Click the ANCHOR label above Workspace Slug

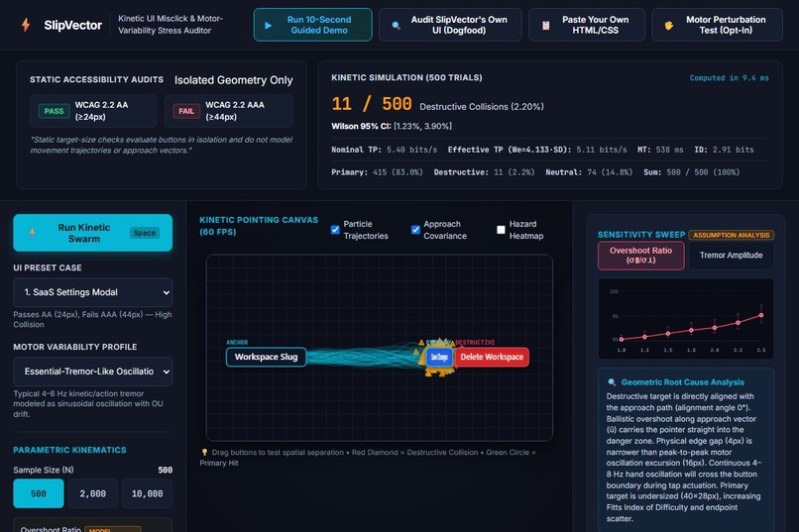click(237, 343)
